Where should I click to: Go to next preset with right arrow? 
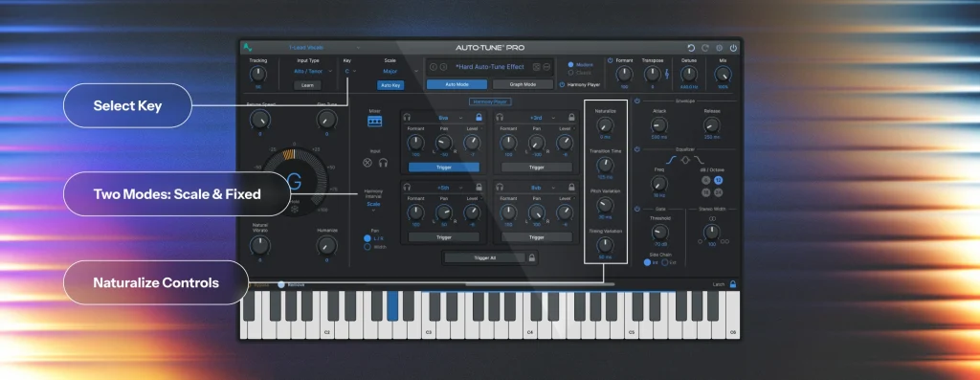point(443,67)
